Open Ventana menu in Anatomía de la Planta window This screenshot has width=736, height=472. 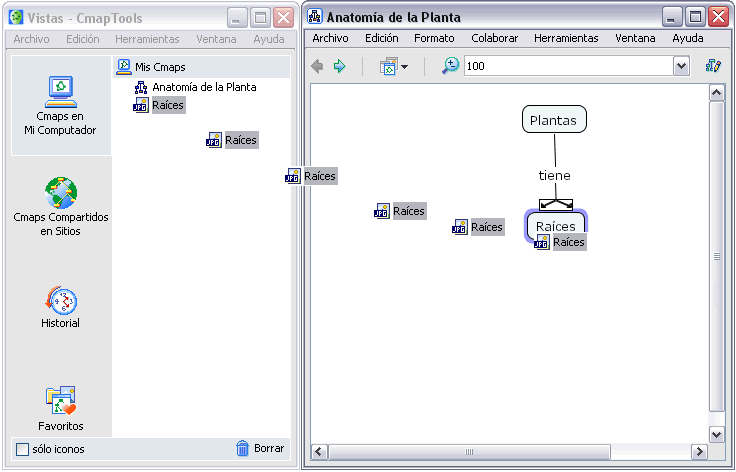click(635, 38)
